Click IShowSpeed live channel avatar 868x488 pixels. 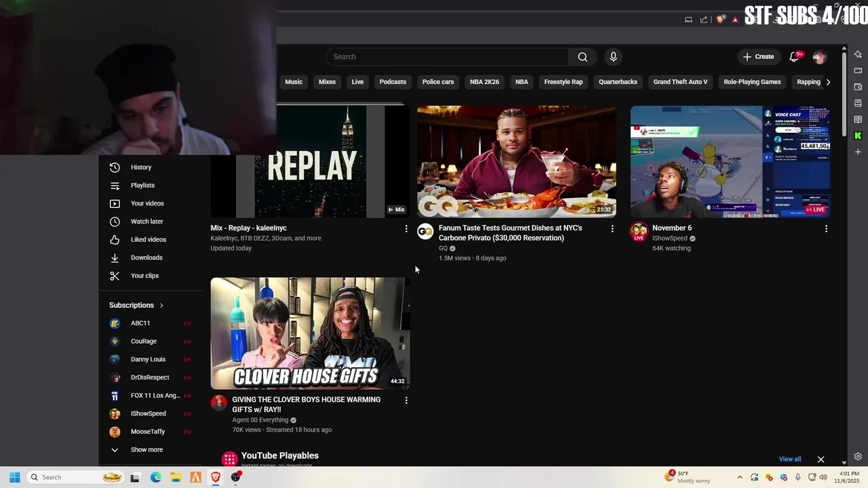point(639,232)
